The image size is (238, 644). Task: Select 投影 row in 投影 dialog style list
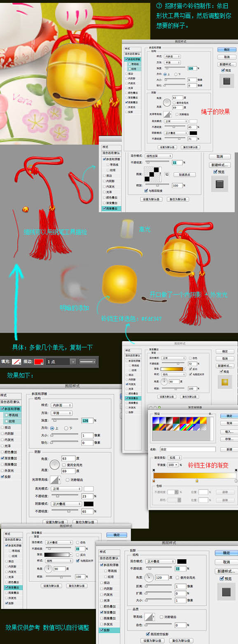pyautogui.click(x=110, y=630)
